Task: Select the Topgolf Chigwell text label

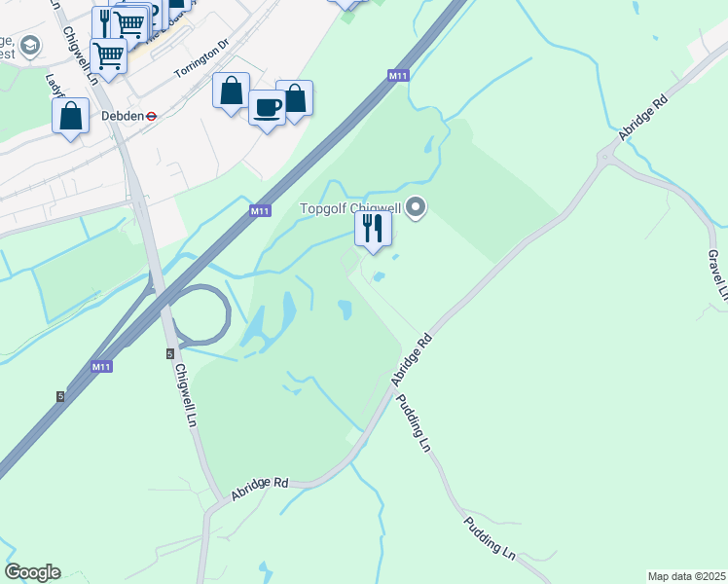Action: (350, 208)
